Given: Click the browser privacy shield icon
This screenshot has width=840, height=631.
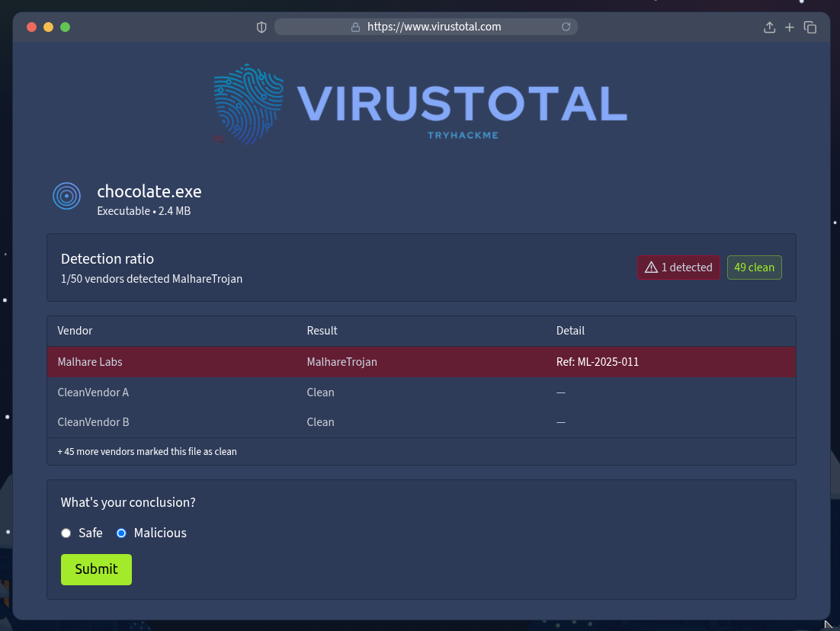Looking at the screenshot, I should tap(261, 27).
